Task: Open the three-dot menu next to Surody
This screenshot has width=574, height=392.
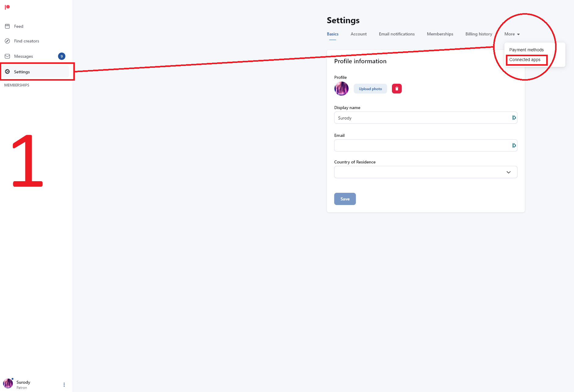Action: (64, 385)
